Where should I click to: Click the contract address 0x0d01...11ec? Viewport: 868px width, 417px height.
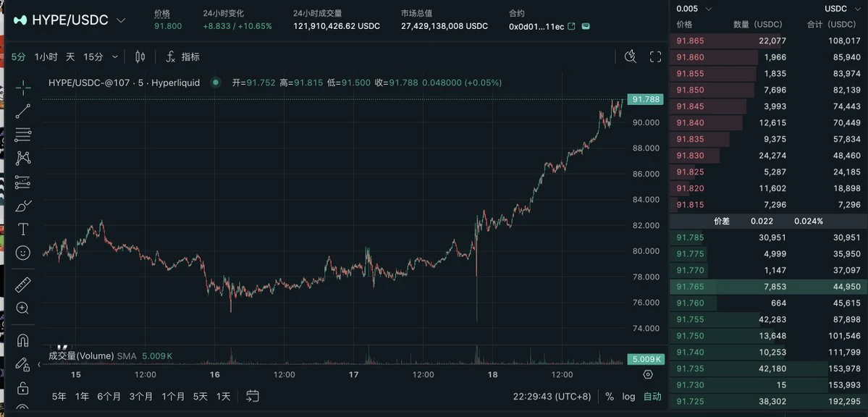tap(536, 26)
